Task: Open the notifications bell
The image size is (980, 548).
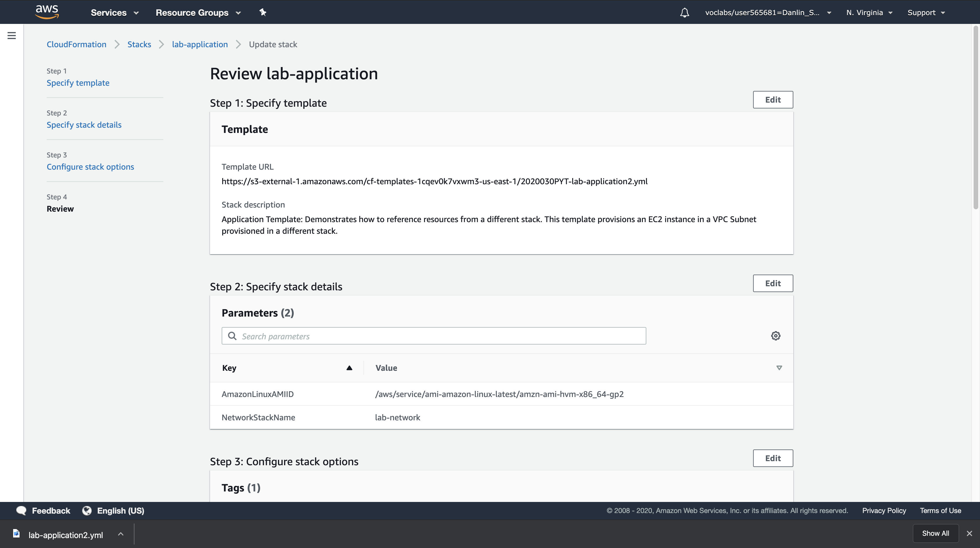Action: tap(685, 13)
